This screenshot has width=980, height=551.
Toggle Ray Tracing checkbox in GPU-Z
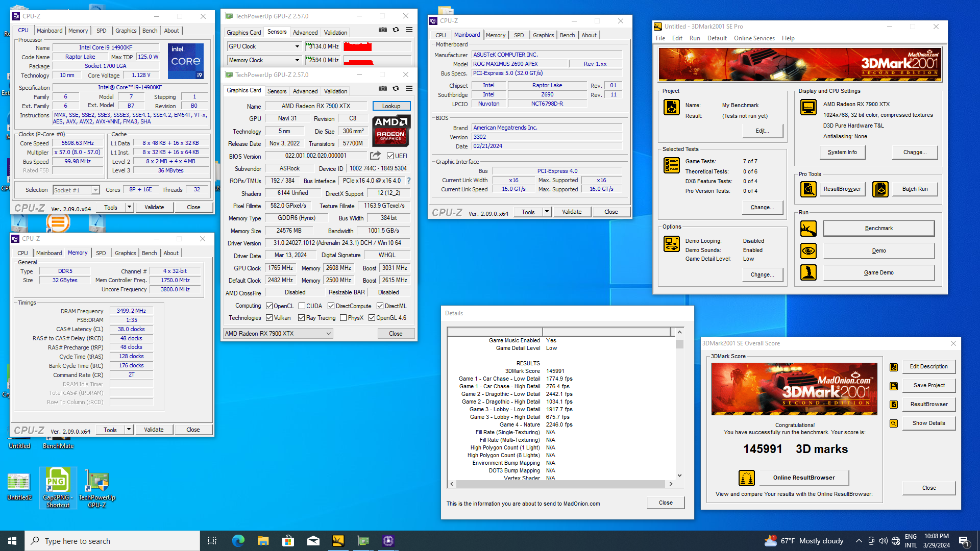[x=301, y=318]
